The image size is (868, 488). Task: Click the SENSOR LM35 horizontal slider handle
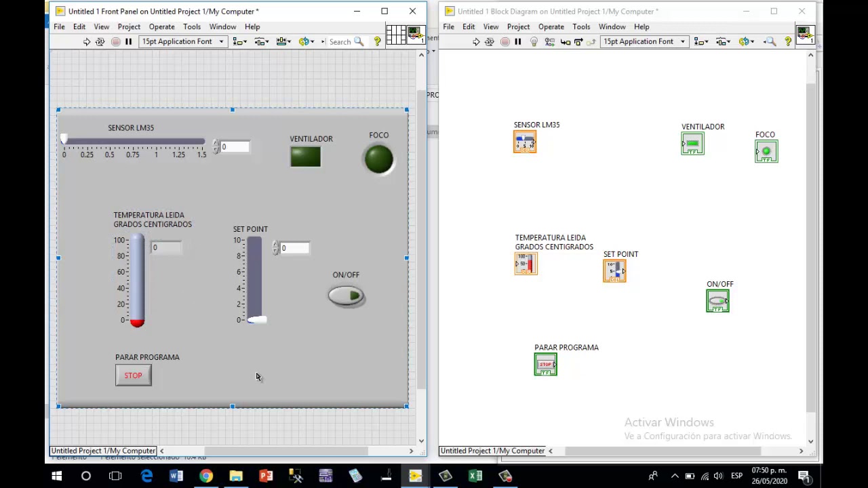[64, 140]
